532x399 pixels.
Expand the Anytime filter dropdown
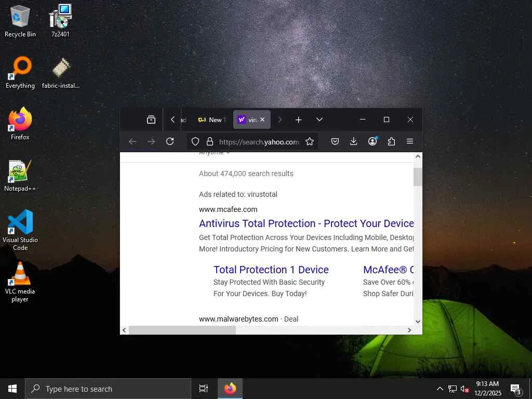tap(214, 153)
